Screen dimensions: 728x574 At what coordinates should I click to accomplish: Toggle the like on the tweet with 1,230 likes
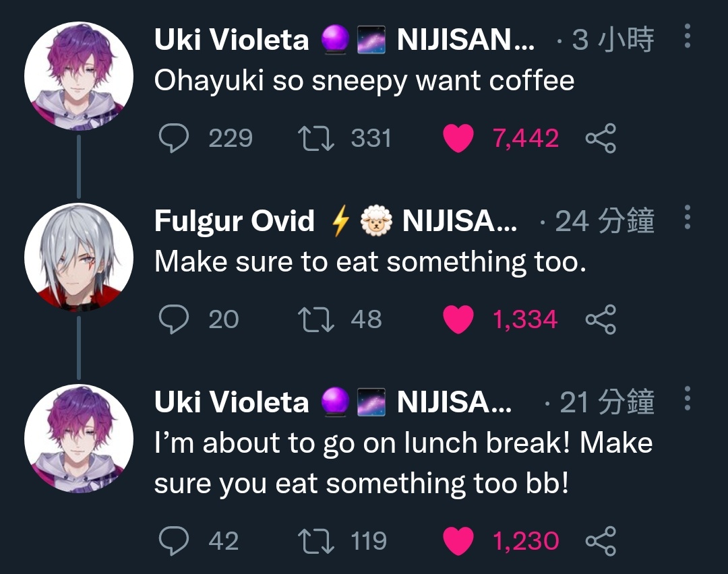pos(458,541)
